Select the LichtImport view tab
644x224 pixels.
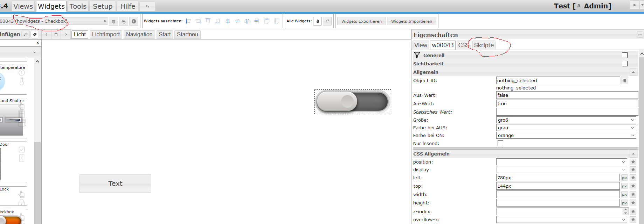tap(106, 34)
